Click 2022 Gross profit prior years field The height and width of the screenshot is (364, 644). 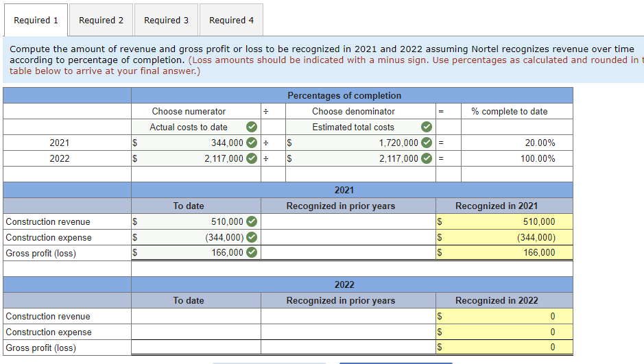348,347
